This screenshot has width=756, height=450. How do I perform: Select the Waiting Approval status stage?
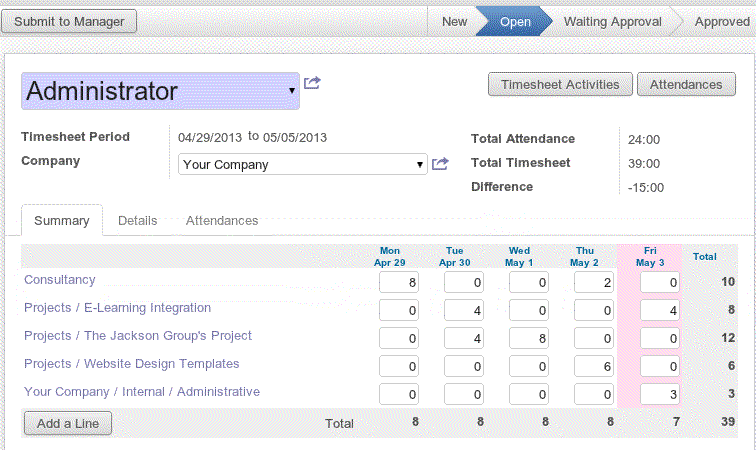point(612,21)
